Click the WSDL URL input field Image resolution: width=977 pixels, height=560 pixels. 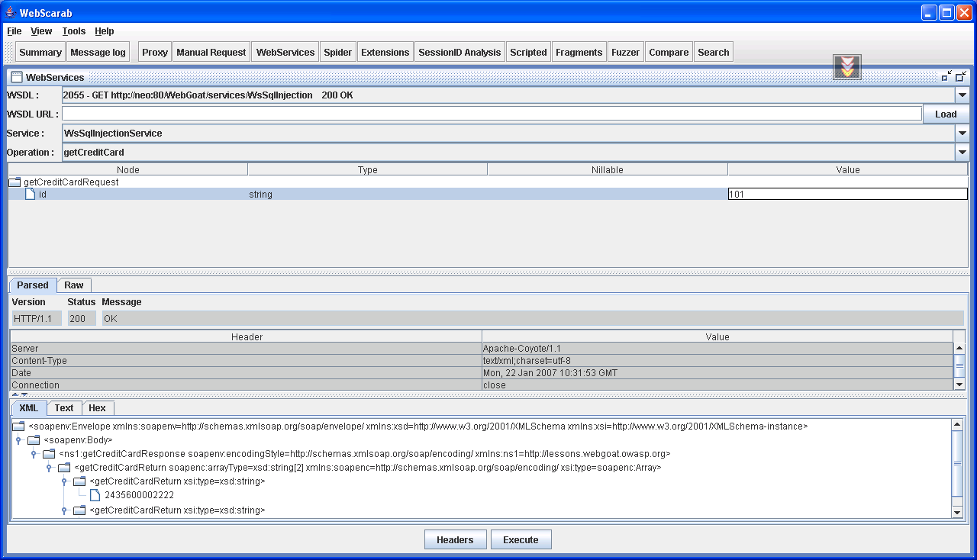(x=492, y=114)
